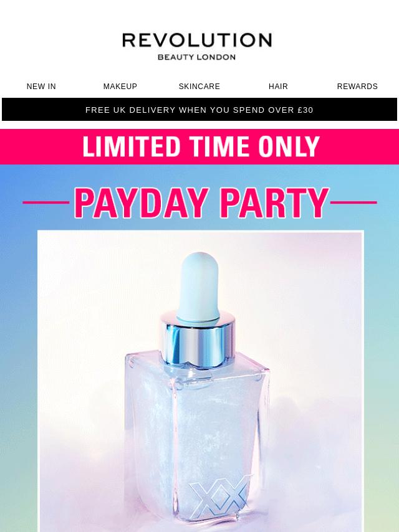Viewport: 399px width, 532px height.
Task: Click the PAYDAY PARTY headline
Action: (x=201, y=203)
